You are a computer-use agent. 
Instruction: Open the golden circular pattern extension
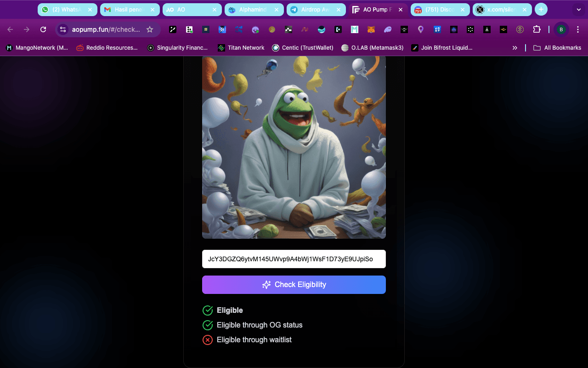(x=520, y=29)
